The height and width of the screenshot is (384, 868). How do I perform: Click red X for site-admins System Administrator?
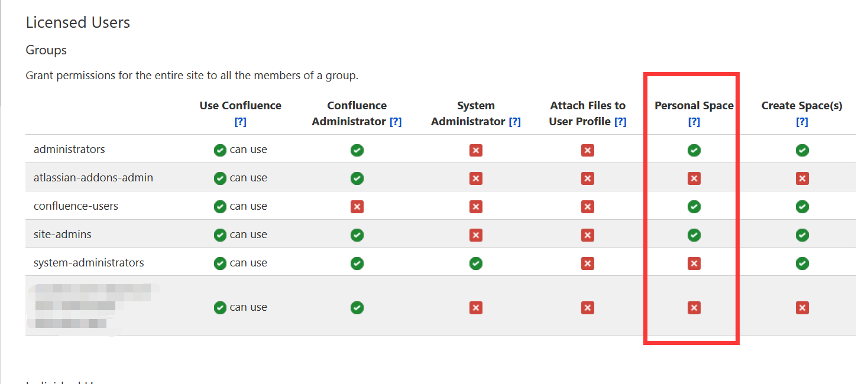(476, 235)
